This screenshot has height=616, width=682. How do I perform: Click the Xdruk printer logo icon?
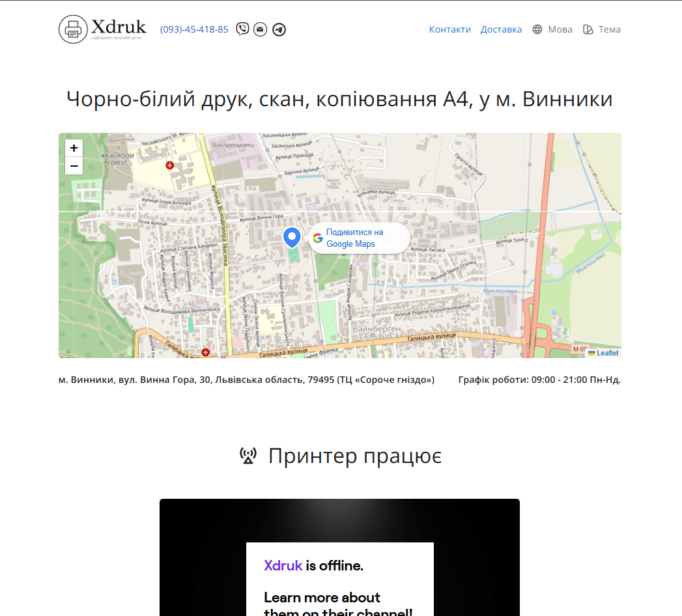[x=73, y=29]
